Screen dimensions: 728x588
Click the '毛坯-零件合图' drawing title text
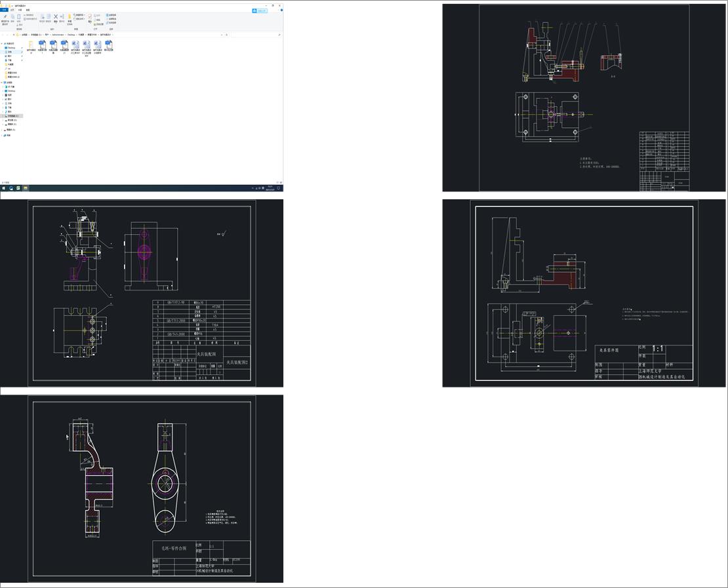(174, 548)
